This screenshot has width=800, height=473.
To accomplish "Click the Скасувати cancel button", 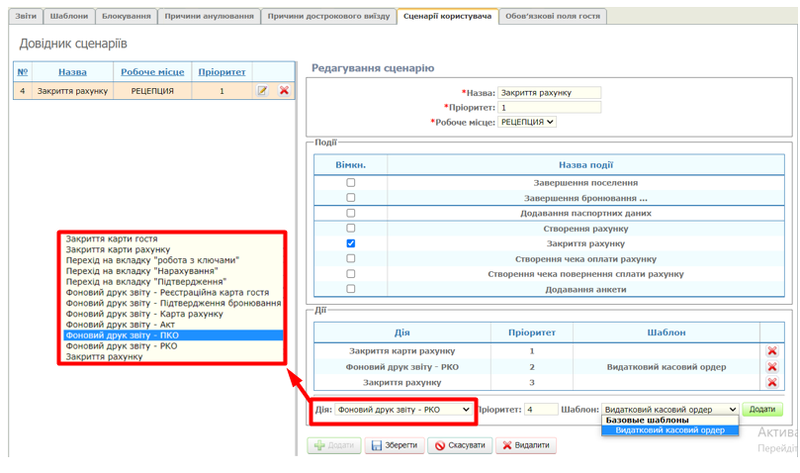I will pyautogui.click(x=460, y=445).
